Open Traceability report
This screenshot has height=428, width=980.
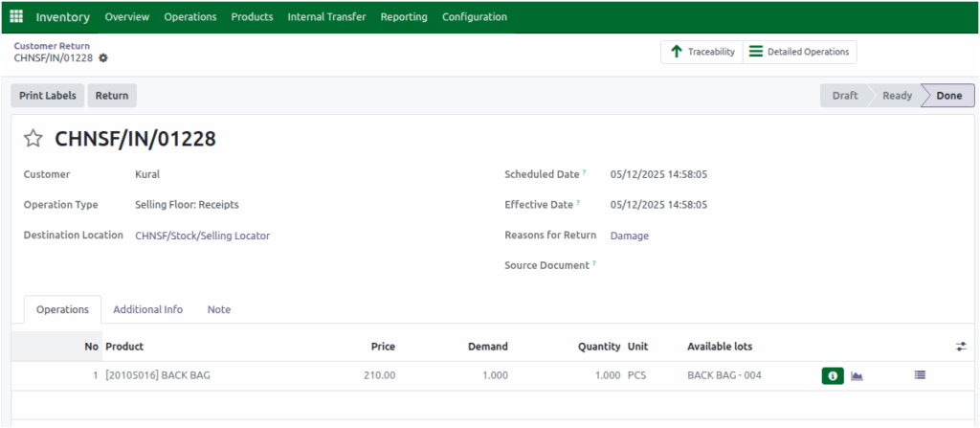[702, 52]
